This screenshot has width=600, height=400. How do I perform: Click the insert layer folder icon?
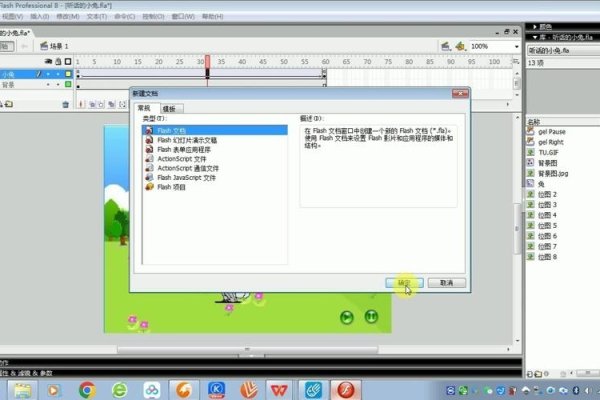tap(9, 104)
